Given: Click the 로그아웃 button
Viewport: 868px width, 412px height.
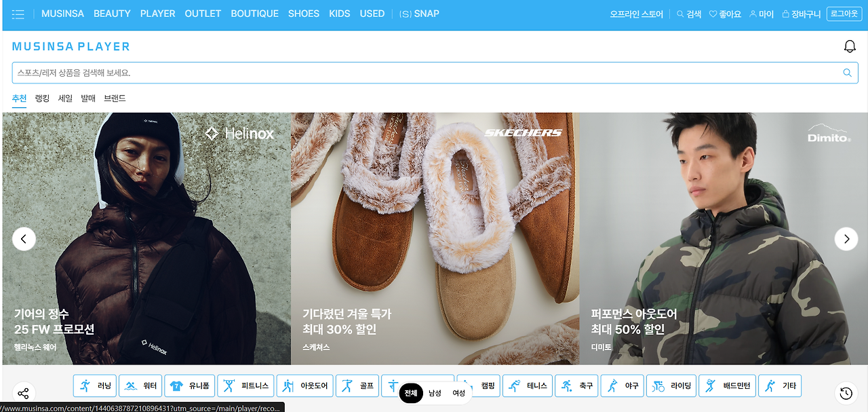Looking at the screenshot, I should pos(844,14).
